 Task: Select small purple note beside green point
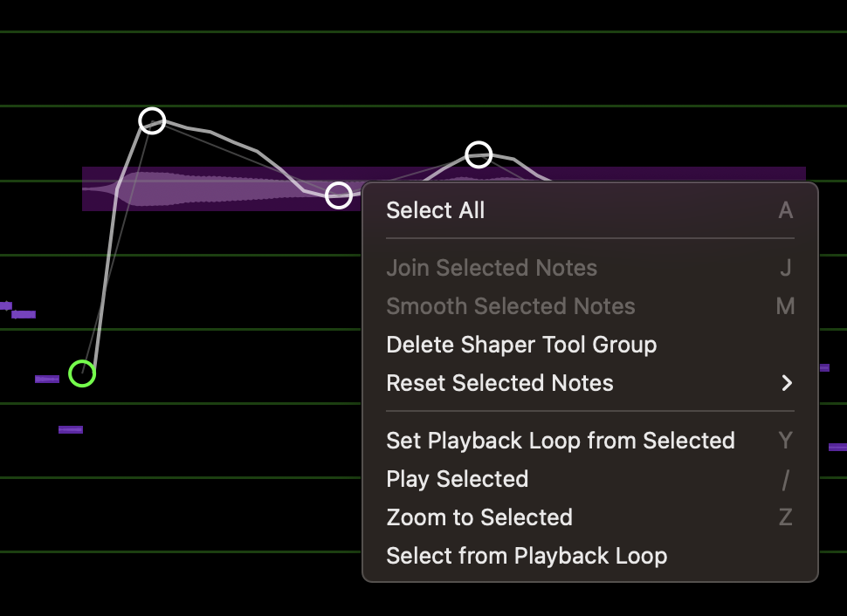47,379
